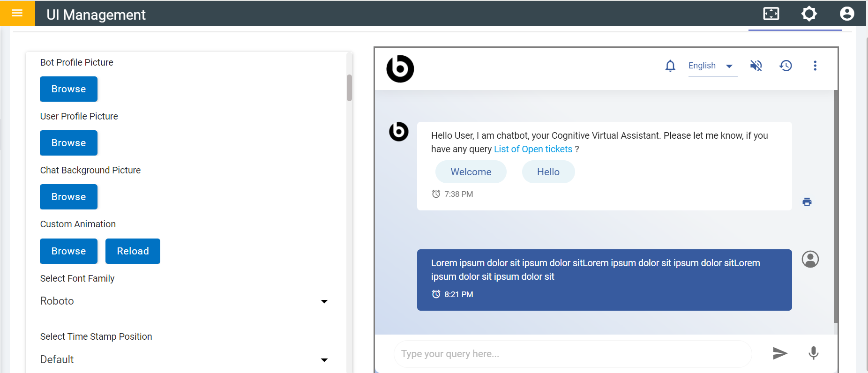
Task: Toggle fullscreen mode icon
Action: point(771,14)
